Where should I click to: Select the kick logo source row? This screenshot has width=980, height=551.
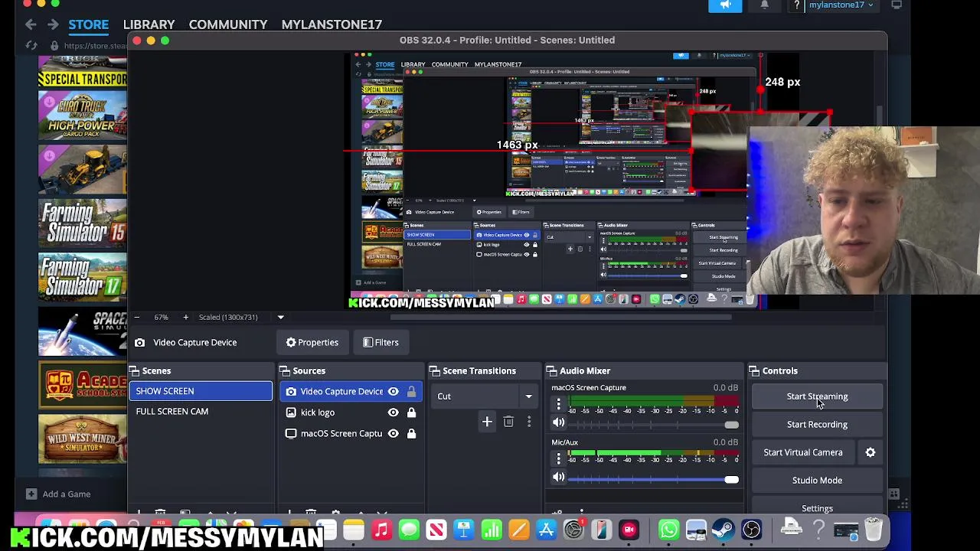coord(351,412)
